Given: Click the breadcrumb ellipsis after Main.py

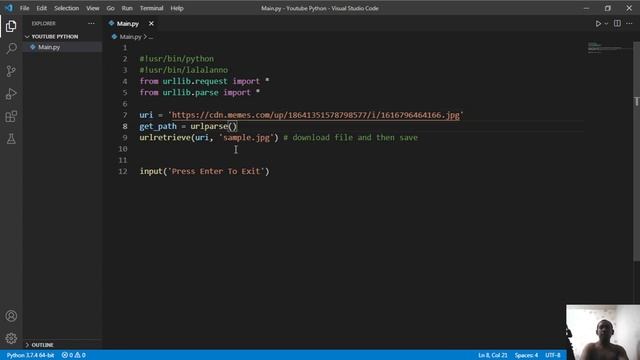Looking at the screenshot, I should (x=151, y=37).
